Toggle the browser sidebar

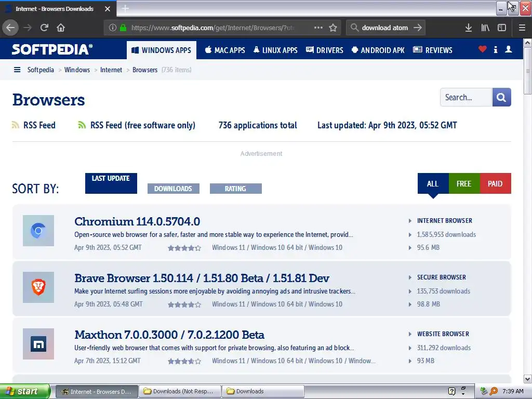coord(502,28)
